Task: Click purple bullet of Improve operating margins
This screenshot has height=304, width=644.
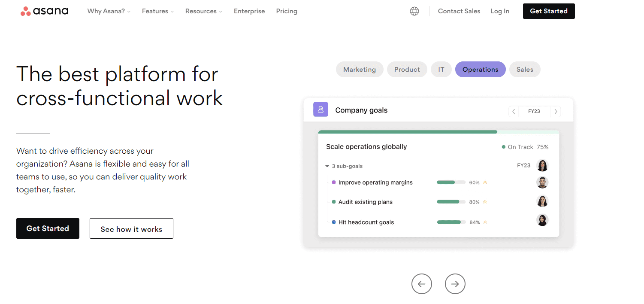Action: point(334,182)
